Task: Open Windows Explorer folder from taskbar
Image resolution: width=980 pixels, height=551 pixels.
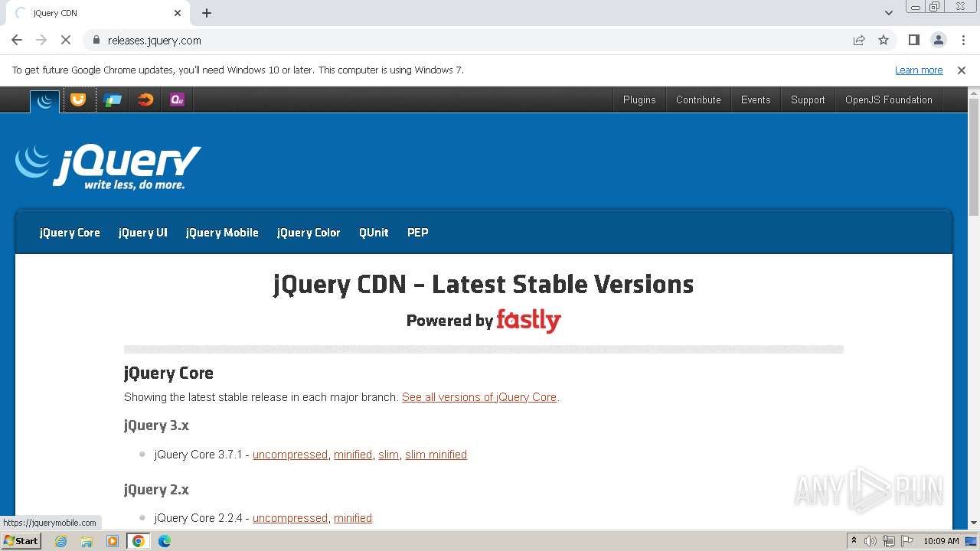Action: 87,541
